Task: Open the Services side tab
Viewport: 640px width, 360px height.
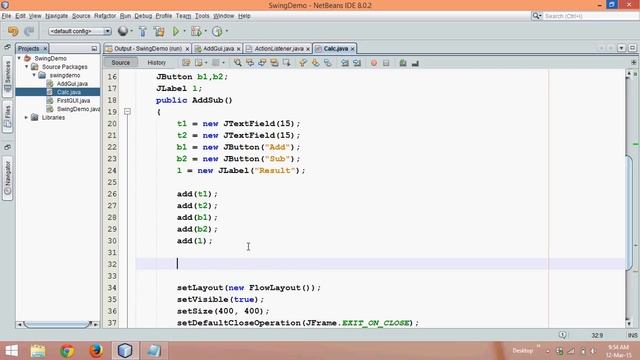Action: (x=7, y=76)
